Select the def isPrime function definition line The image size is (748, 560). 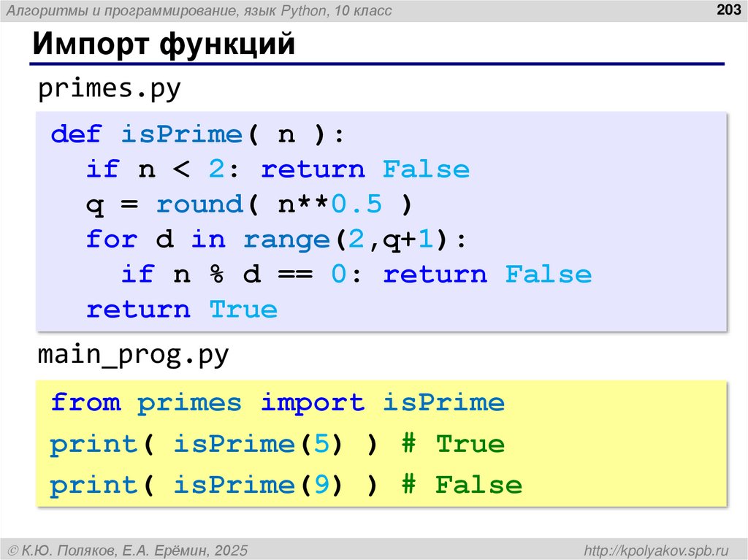[x=197, y=134]
